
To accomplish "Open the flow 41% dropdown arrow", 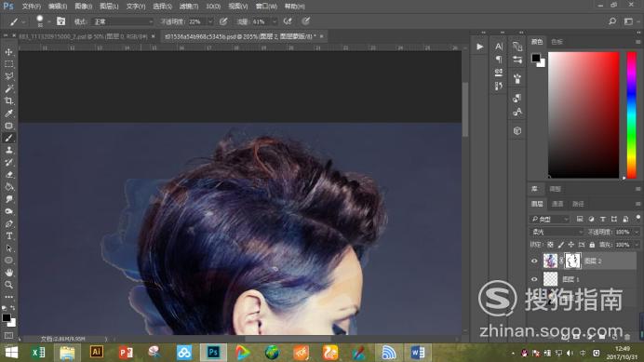I will pos(275,21).
